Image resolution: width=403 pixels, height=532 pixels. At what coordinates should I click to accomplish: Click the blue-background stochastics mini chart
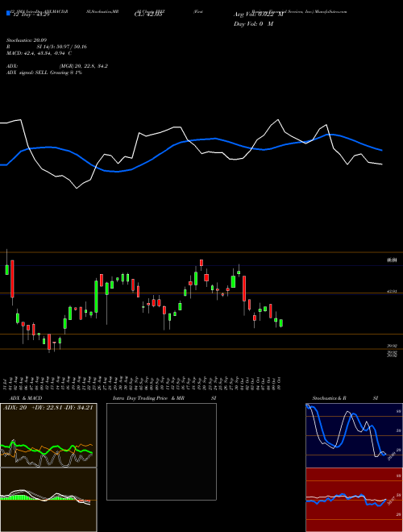point(354,435)
